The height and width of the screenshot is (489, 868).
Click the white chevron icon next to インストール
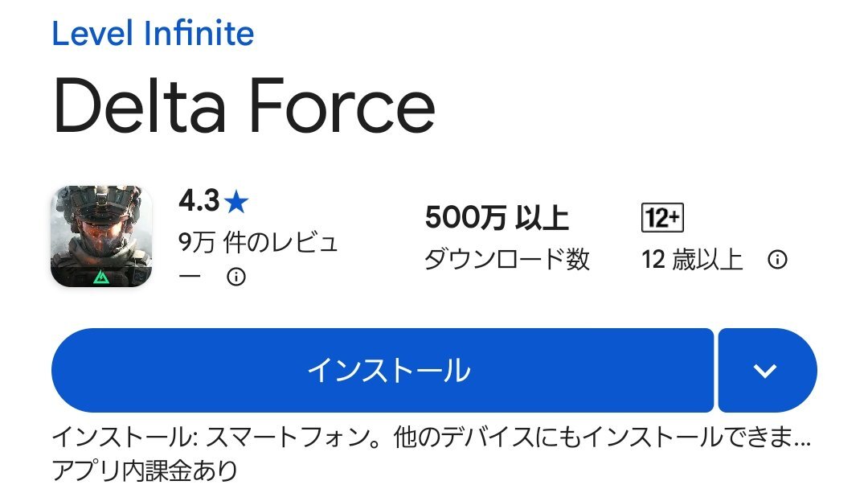tap(766, 371)
